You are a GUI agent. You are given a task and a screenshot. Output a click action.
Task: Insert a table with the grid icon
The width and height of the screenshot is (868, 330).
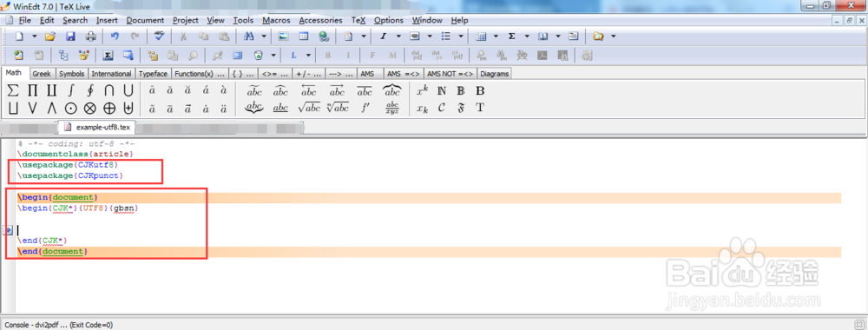point(481,36)
